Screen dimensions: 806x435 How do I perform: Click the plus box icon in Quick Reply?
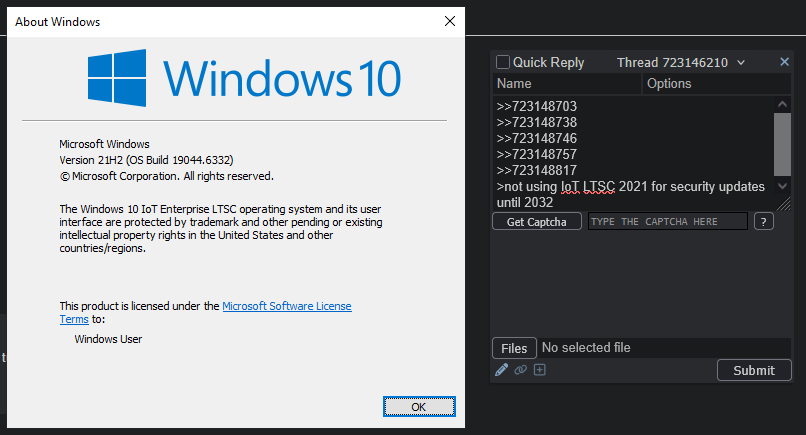pos(540,370)
